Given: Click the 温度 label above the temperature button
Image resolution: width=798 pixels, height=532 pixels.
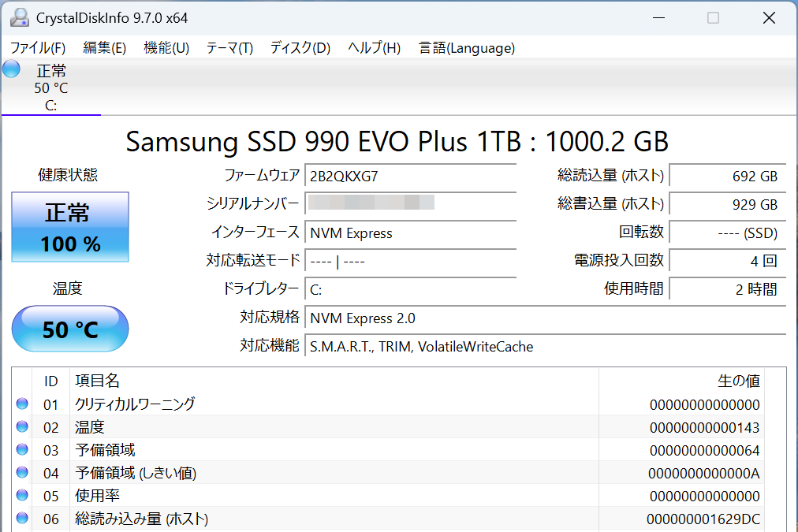Looking at the screenshot, I should (x=68, y=288).
